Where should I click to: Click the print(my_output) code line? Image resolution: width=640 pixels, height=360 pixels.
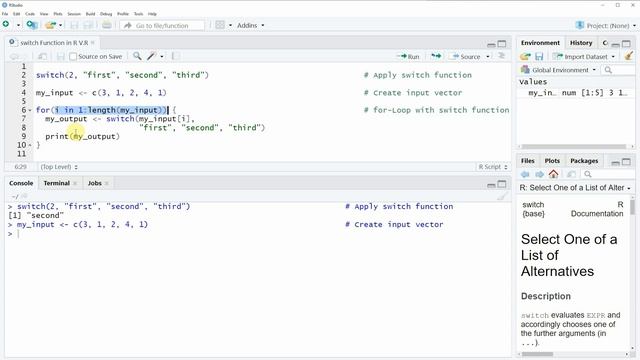click(x=82, y=136)
